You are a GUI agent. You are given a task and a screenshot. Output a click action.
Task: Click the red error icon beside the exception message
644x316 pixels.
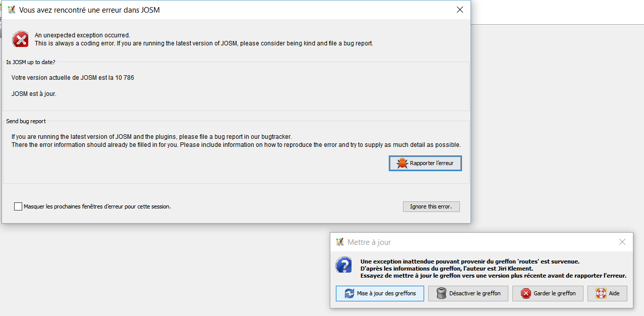coord(21,39)
